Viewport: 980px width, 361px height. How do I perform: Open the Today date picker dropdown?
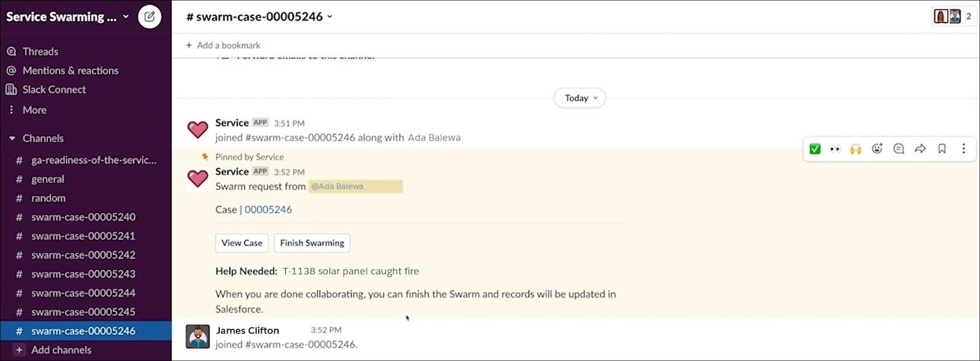(579, 98)
